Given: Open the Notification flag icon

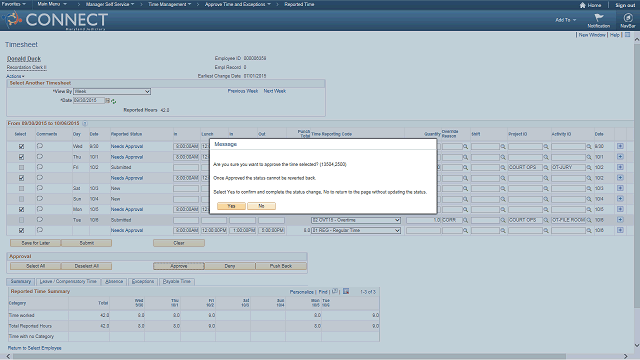Looking at the screenshot, I should click(x=599, y=18).
